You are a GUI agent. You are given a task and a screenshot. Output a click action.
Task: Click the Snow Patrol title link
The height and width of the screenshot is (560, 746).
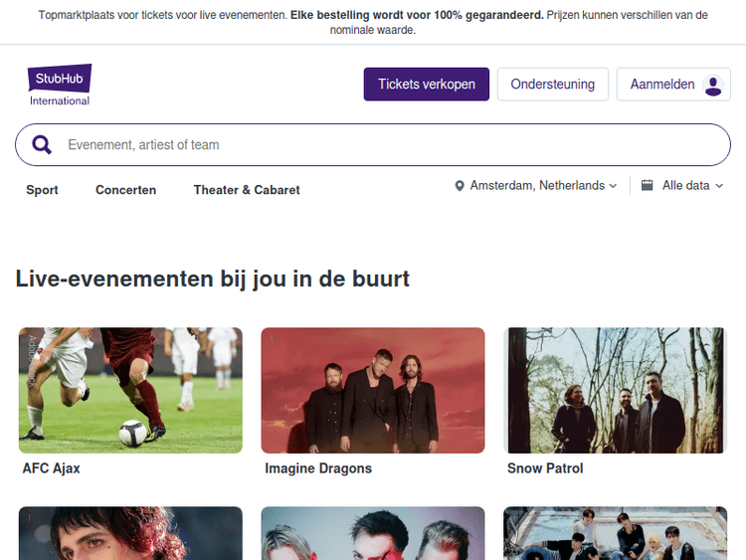tap(545, 468)
